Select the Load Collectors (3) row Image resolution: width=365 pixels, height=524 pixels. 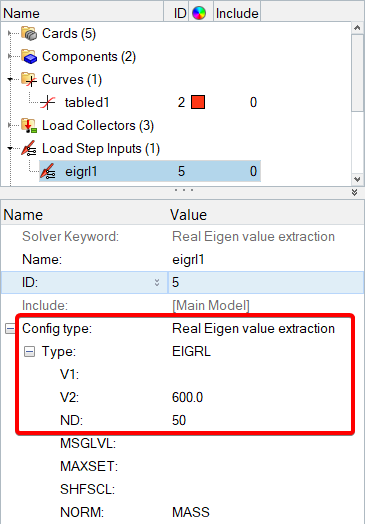[98, 126]
